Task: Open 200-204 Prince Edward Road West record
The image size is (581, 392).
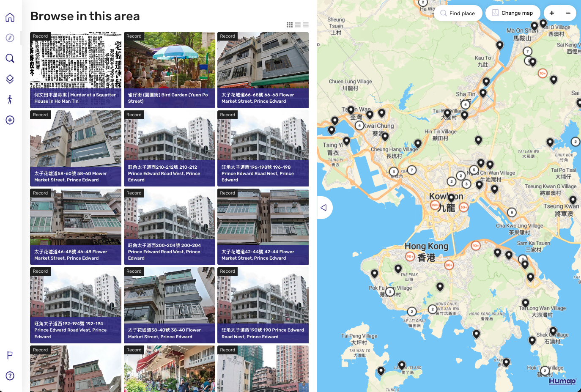Action: 170,227
